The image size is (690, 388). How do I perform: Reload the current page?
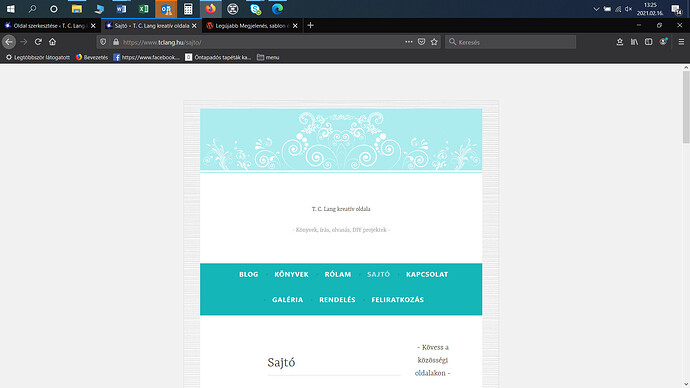pyautogui.click(x=38, y=42)
